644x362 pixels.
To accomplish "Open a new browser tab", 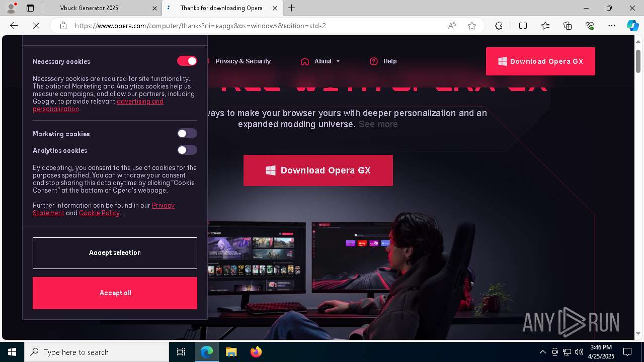I will point(292,8).
